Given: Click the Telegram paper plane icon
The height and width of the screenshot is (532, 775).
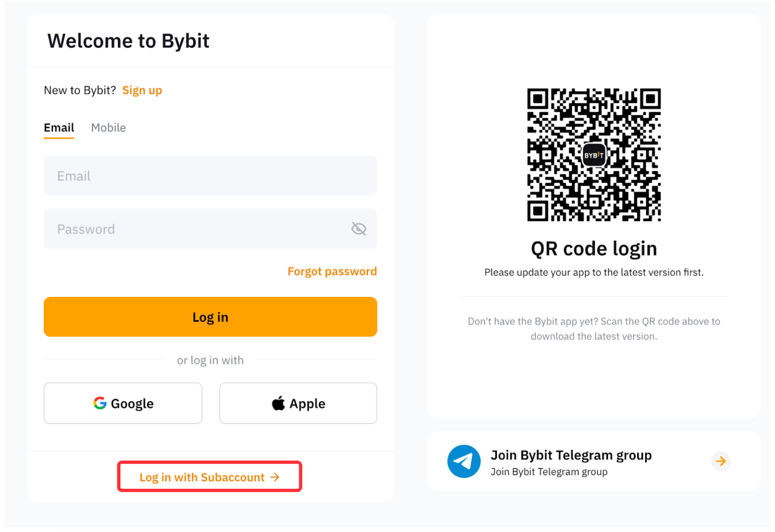Looking at the screenshot, I should click(464, 461).
